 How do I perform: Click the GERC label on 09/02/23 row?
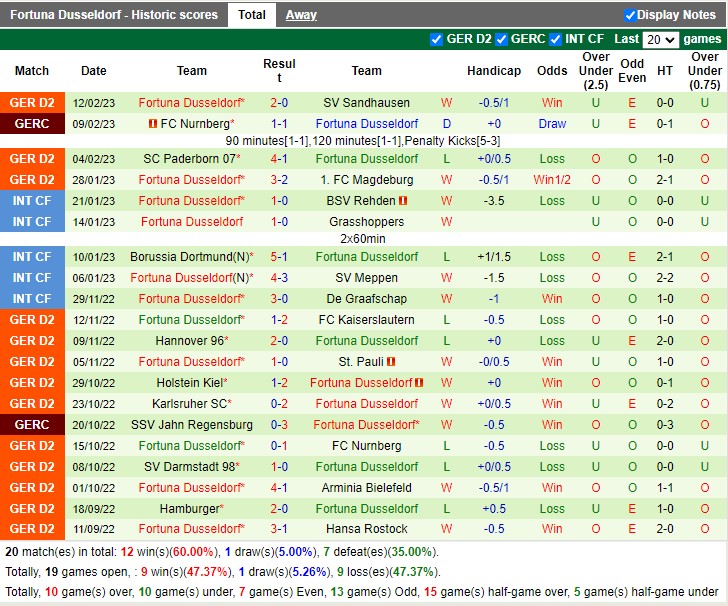32,124
